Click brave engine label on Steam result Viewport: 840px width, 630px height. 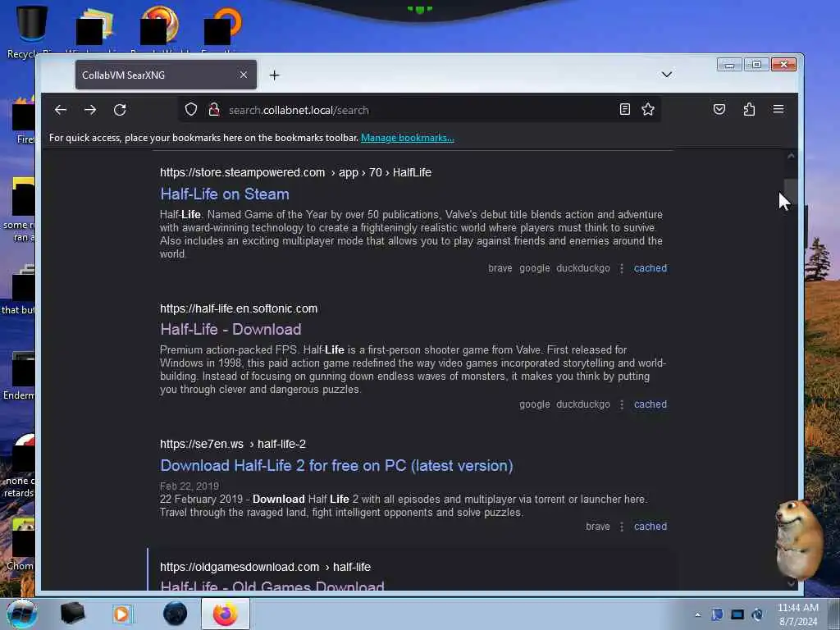click(x=500, y=268)
